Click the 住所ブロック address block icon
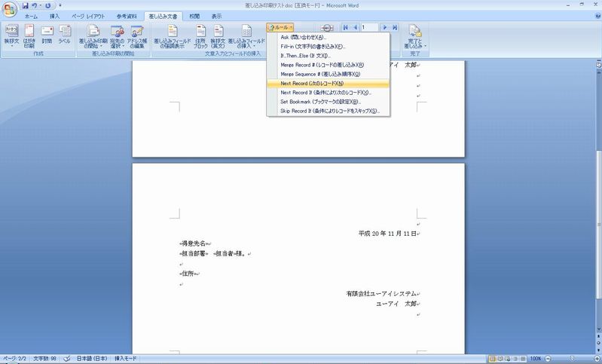Image resolution: width=602 pixels, height=364 pixels. click(200, 36)
